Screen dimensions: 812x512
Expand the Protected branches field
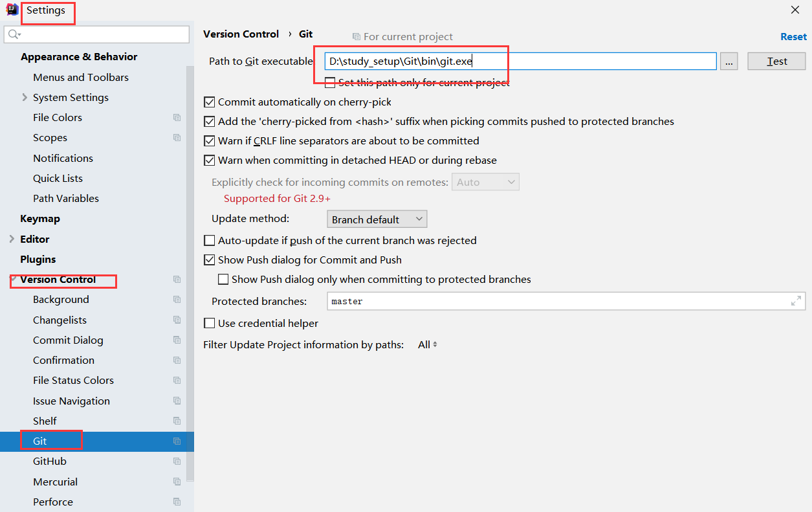[x=796, y=301]
